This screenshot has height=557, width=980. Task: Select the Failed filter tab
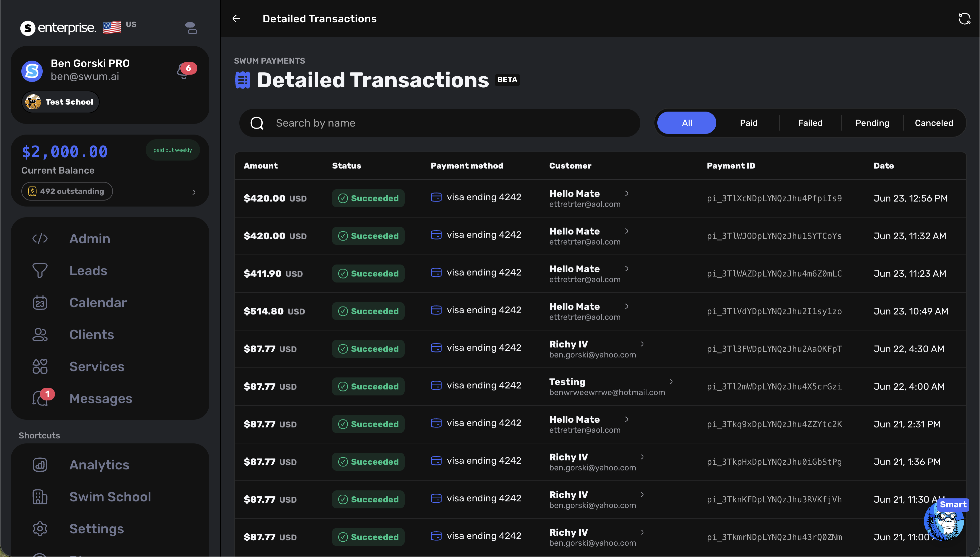tap(810, 123)
